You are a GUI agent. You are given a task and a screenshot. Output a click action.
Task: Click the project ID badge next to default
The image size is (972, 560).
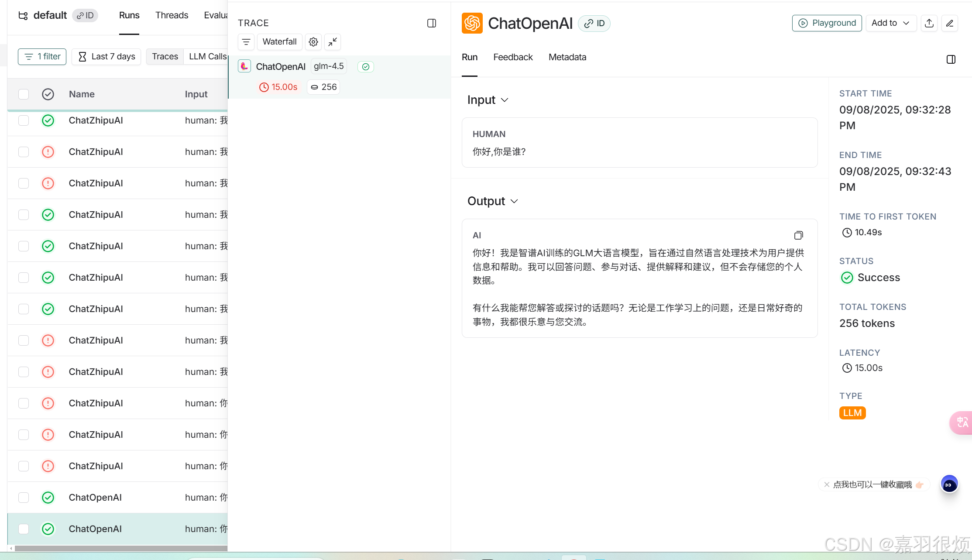85,16
